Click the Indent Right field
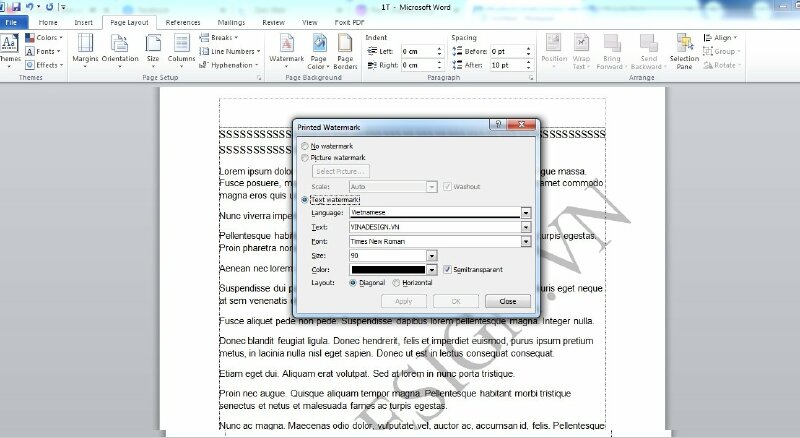This screenshot has height=438, width=800. [418, 65]
